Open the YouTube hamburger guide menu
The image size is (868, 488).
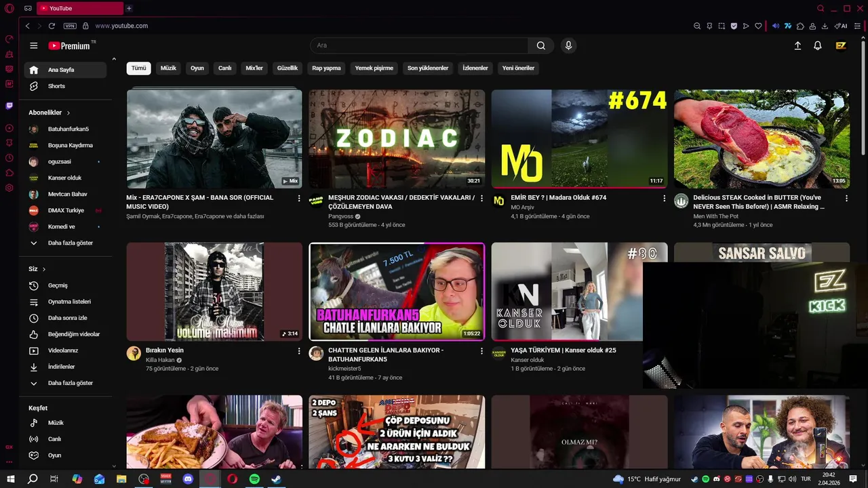pos(34,45)
